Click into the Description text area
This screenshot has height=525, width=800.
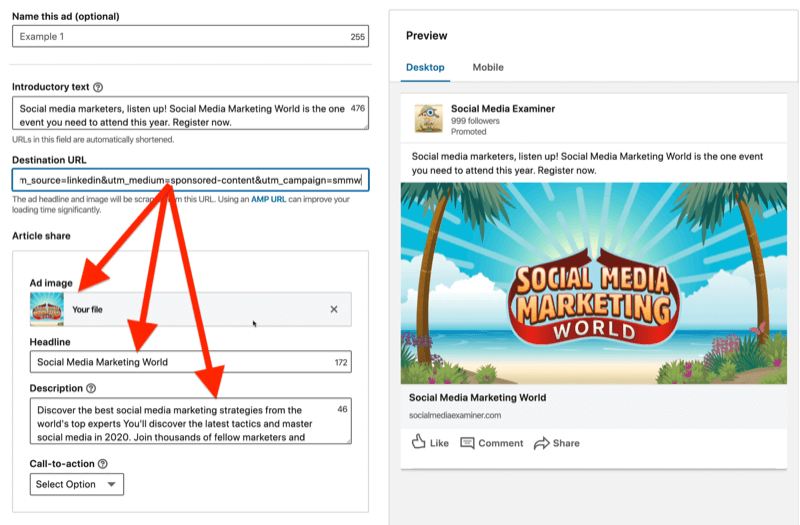pyautogui.click(x=190, y=421)
